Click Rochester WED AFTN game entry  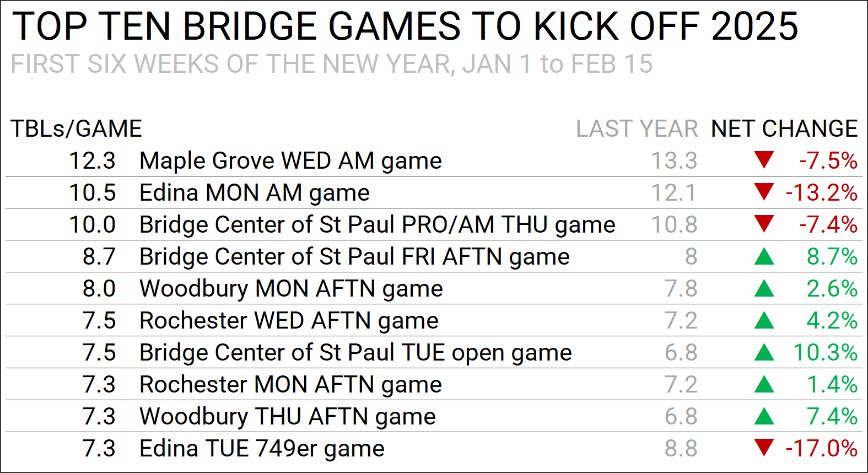tap(289, 321)
